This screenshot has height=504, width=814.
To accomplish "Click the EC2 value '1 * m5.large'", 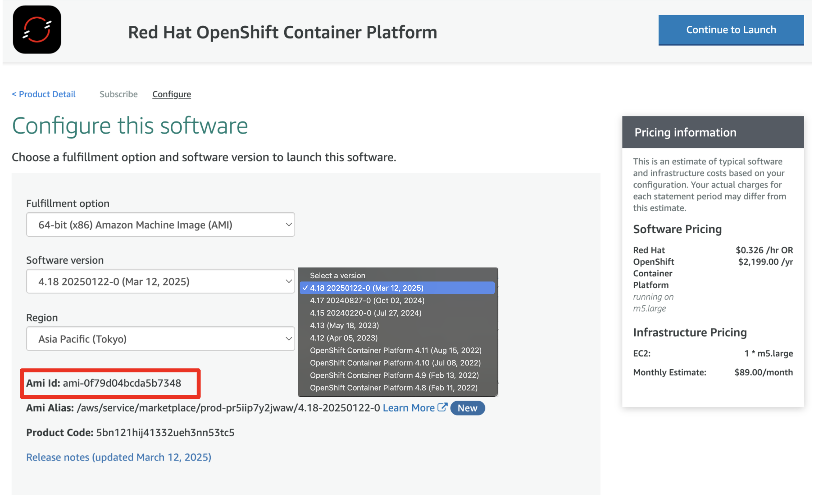I will (769, 353).
